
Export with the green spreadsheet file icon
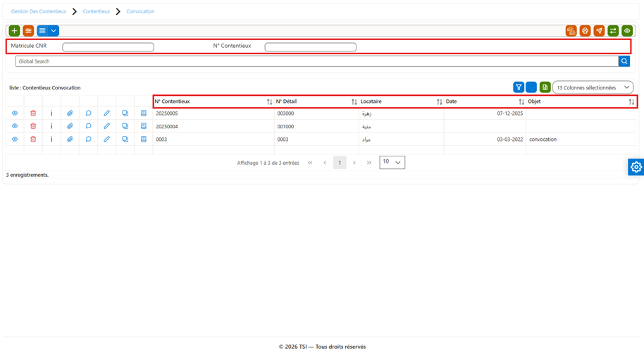(545, 87)
